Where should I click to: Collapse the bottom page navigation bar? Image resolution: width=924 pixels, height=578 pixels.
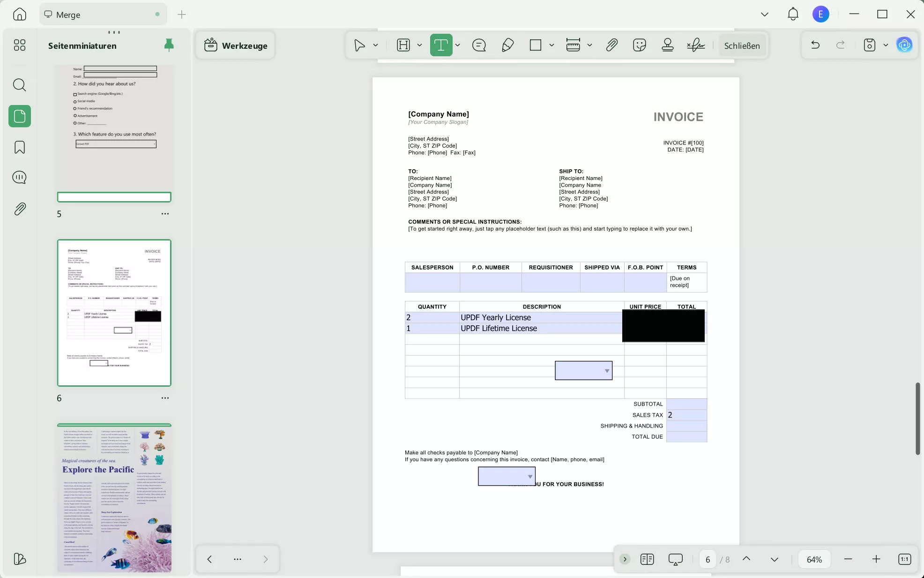625,559
